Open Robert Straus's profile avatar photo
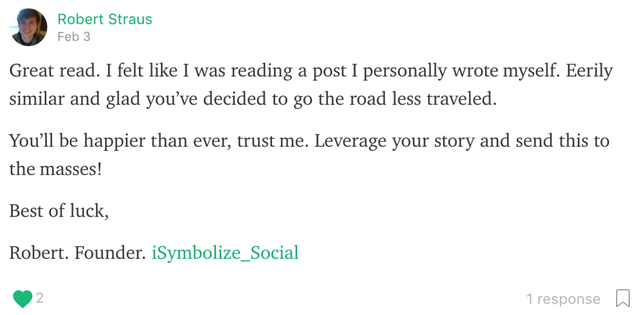 click(x=29, y=27)
